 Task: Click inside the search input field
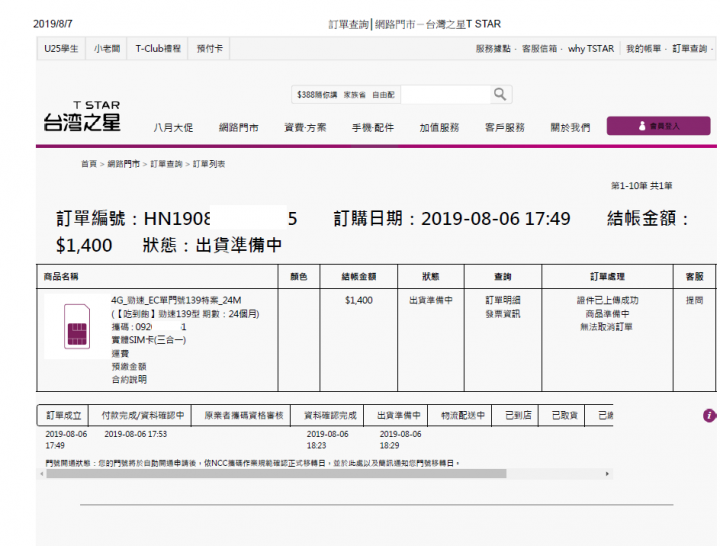pos(445,95)
